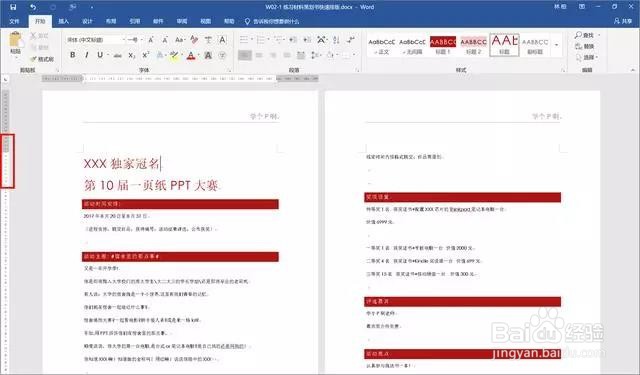The height and width of the screenshot is (375, 640).
Task: Sort the text with the A-Z sort icon
Action: click(336, 40)
